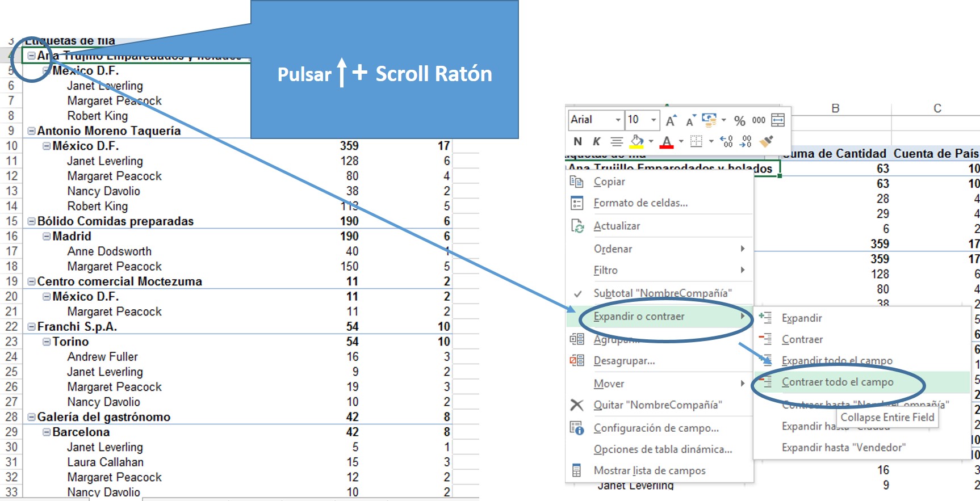The height and width of the screenshot is (501, 980).
Task: Open the font size 10 dropdown
Action: click(653, 120)
